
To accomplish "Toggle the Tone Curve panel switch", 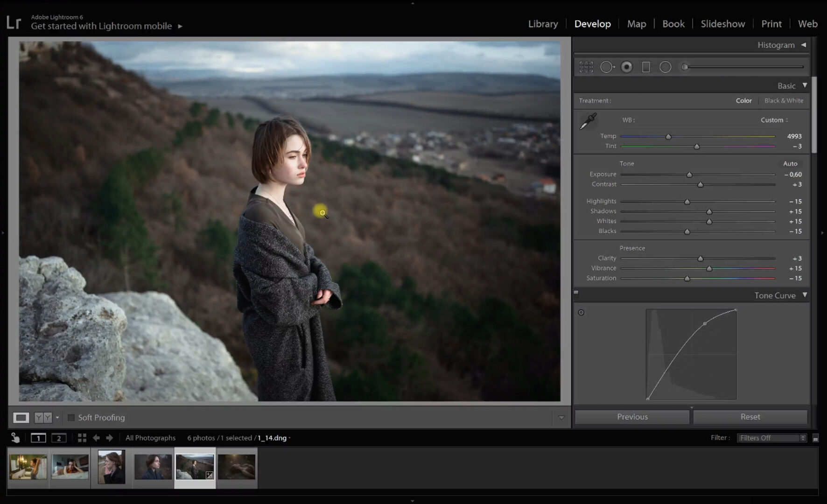I will coord(576,293).
